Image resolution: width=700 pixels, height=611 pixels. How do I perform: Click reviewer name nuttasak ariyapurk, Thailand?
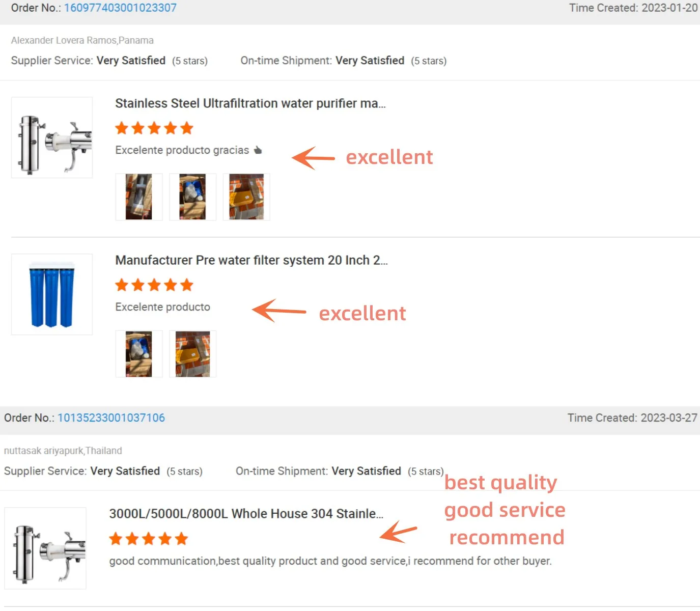pyautogui.click(x=63, y=451)
